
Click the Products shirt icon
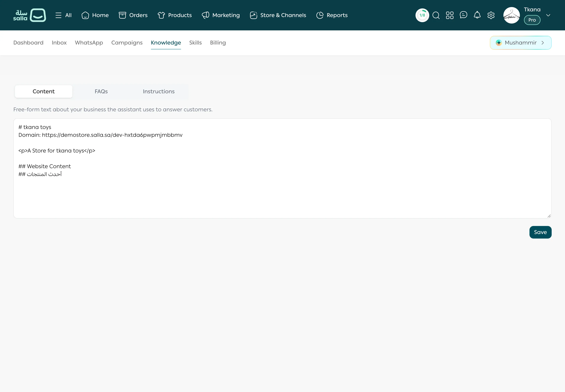point(161,15)
